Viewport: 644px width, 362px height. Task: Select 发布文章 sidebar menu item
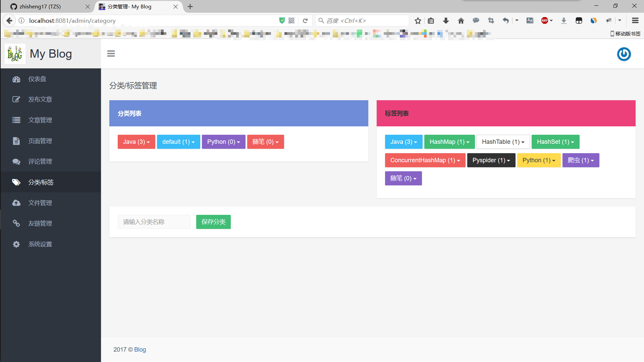40,99
